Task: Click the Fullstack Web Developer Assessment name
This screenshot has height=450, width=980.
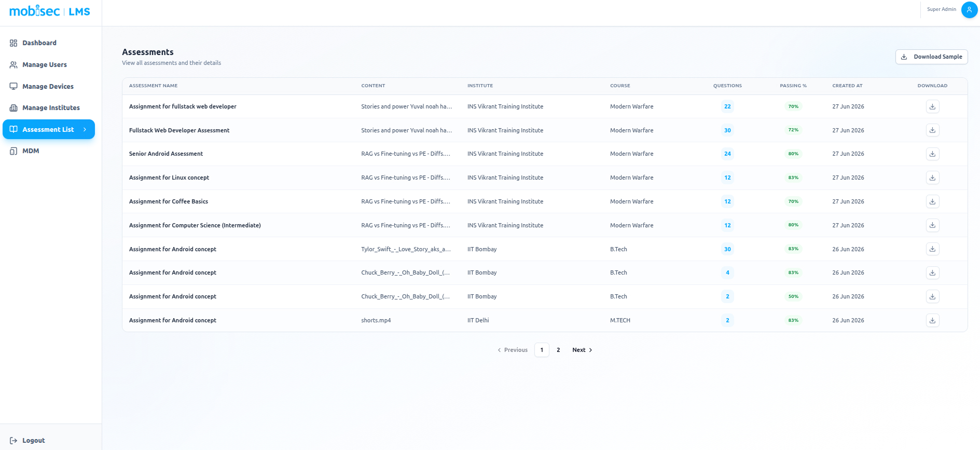Action: [179, 130]
